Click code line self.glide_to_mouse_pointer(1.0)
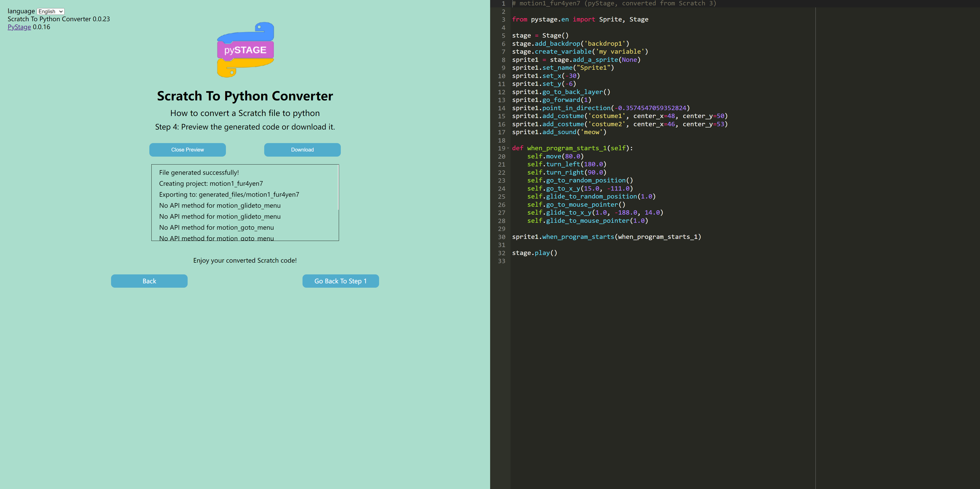Image resolution: width=980 pixels, height=489 pixels. (588, 220)
